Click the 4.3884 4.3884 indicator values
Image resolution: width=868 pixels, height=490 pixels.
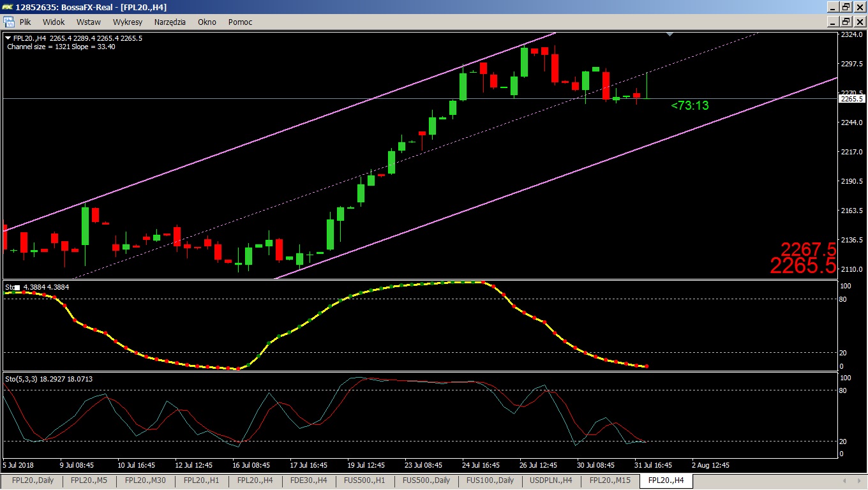coord(46,287)
